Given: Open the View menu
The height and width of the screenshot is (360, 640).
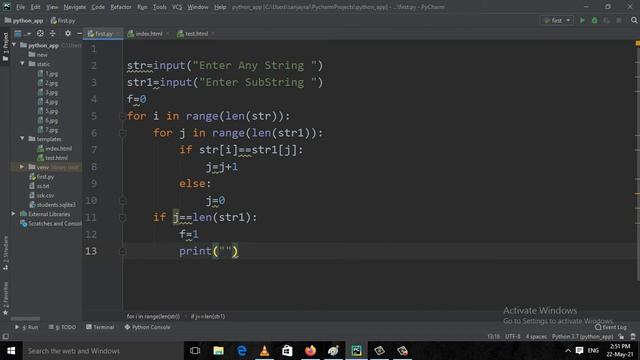Looking at the screenshot, I should click(x=52, y=7).
